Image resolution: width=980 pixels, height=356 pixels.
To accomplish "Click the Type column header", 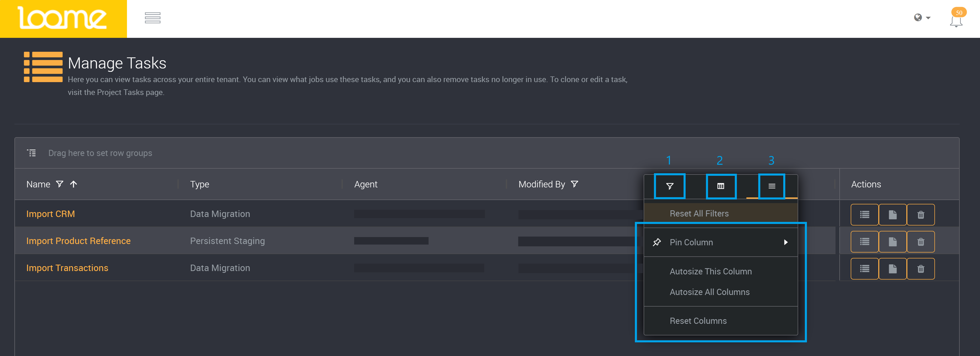I will tap(199, 184).
